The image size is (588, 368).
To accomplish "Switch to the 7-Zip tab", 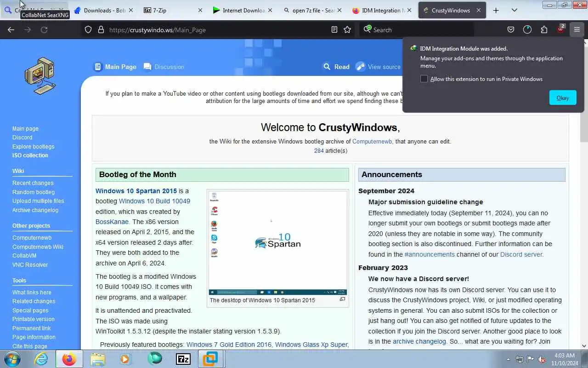I will tap(172, 10).
